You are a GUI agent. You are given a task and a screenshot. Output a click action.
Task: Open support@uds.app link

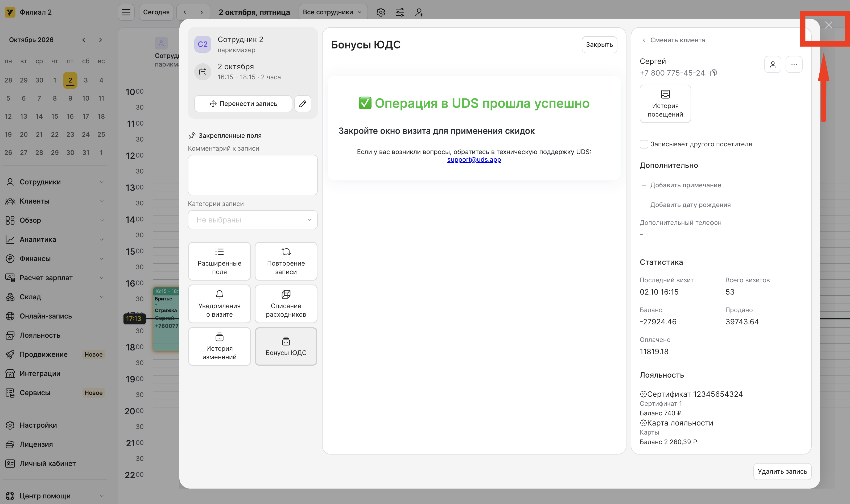[474, 160]
